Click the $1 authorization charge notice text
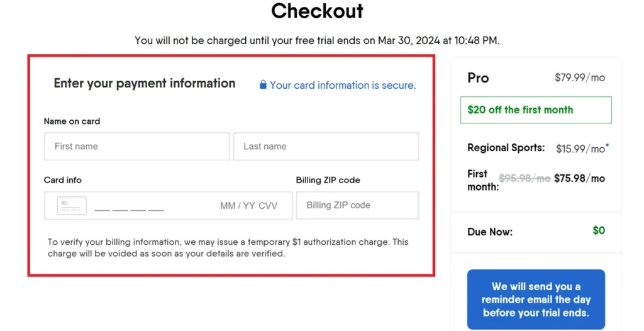This screenshot has height=331, width=644. tap(228, 248)
